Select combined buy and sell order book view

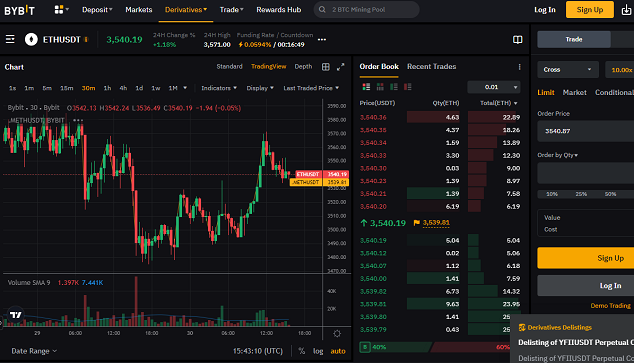(366, 87)
